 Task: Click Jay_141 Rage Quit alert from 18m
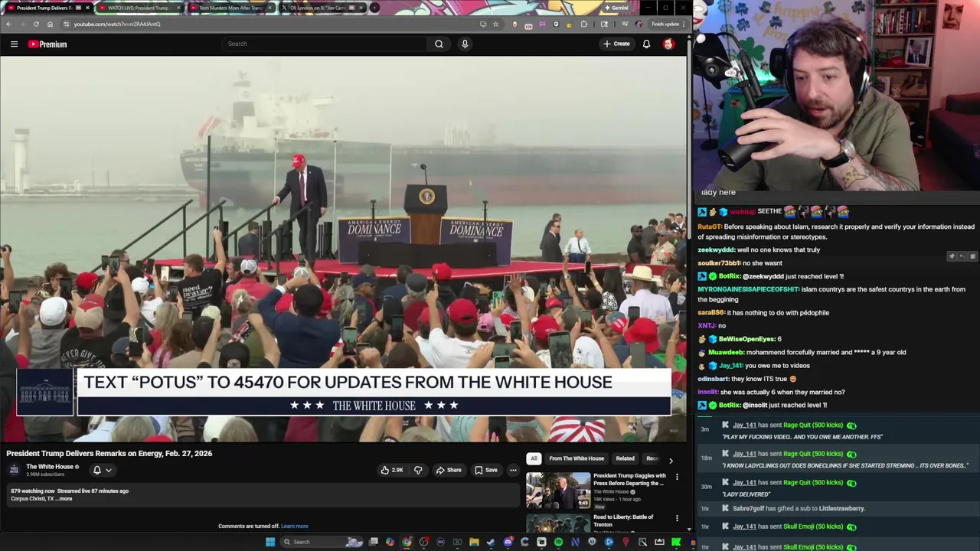point(837,459)
